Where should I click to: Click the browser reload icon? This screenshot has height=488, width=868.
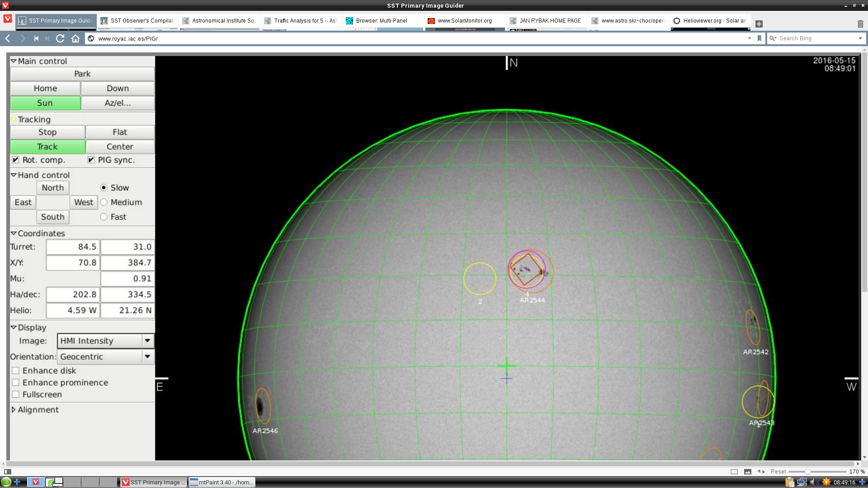60,38
